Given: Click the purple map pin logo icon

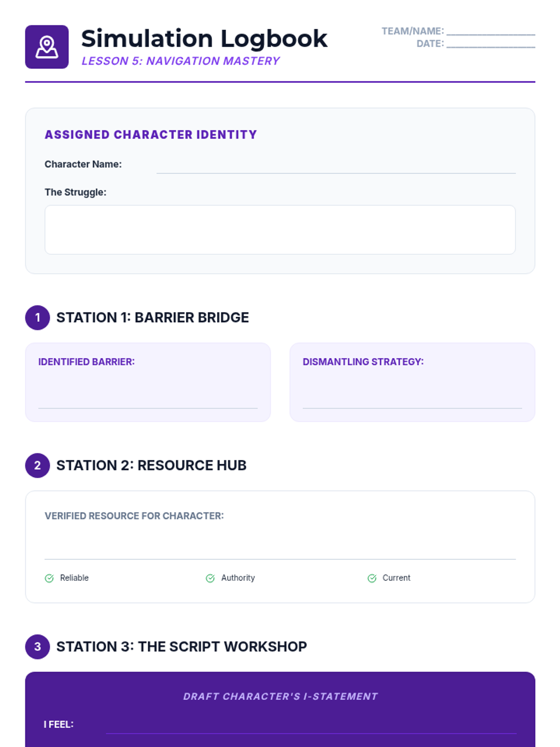Looking at the screenshot, I should point(47,47).
